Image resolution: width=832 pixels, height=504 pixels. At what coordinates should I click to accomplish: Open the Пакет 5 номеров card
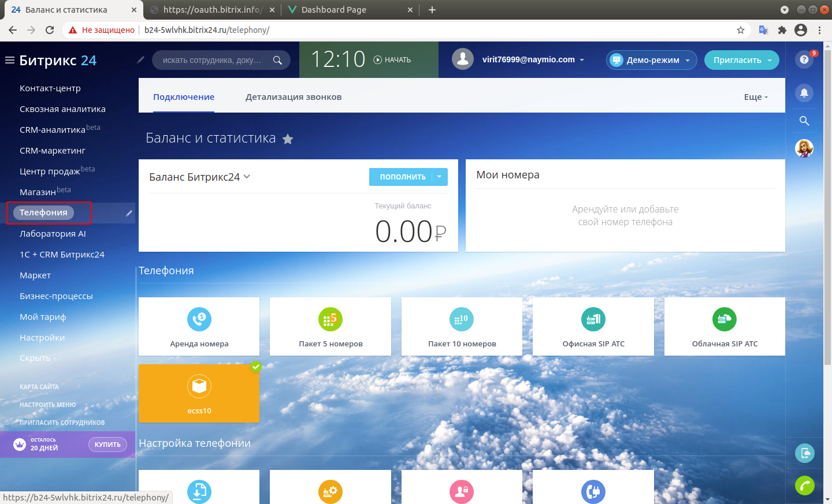pyautogui.click(x=330, y=326)
